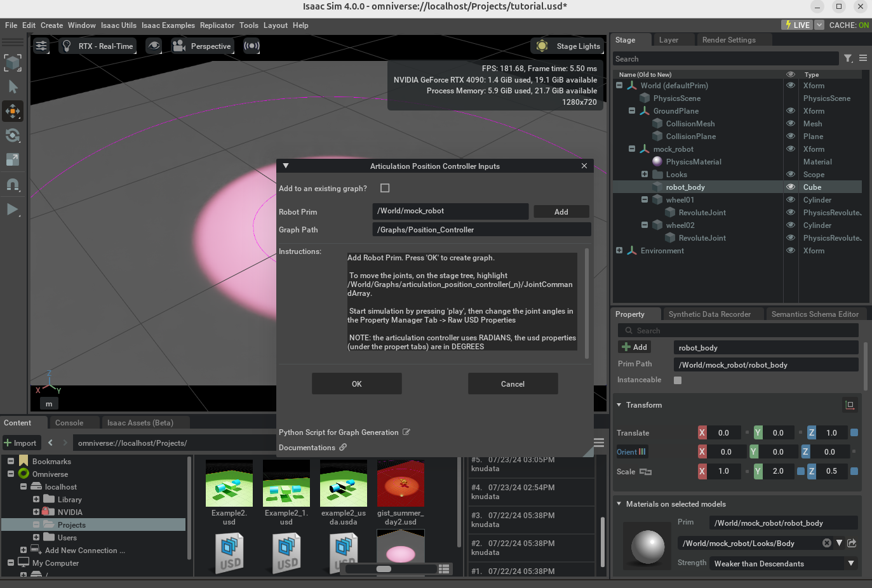Image resolution: width=872 pixels, height=588 pixels.
Task: Open the Transform add-op icon
Action: [x=850, y=404]
